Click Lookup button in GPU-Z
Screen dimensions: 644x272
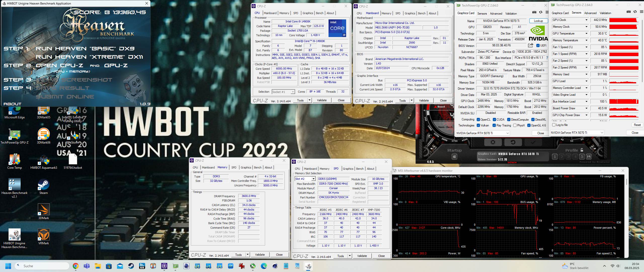click(x=538, y=21)
